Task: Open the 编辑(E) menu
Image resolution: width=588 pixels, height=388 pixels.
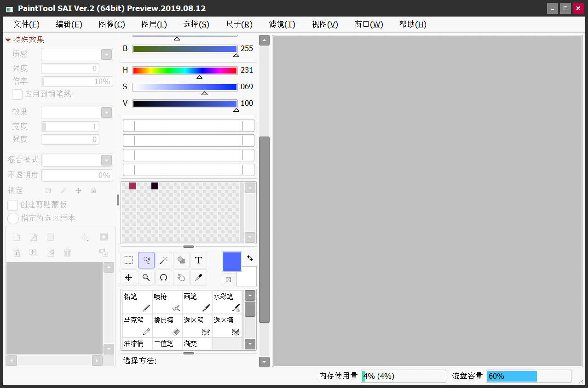Action: pos(69,24)
